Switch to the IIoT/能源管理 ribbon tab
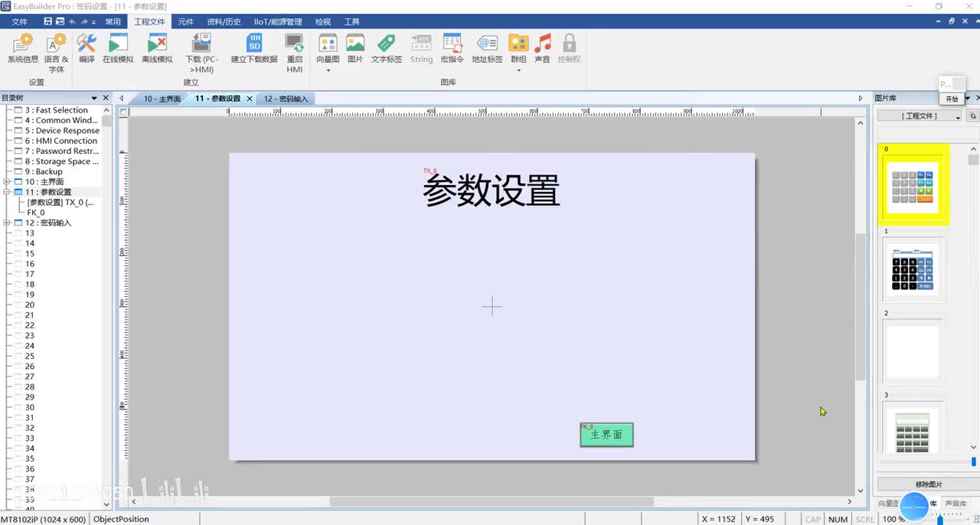The width and height of the screenshot is (980, 525). pos(278,21)
